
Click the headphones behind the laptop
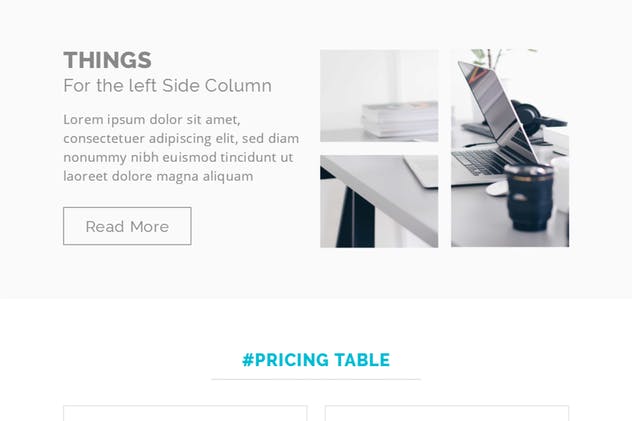[530, 117]
